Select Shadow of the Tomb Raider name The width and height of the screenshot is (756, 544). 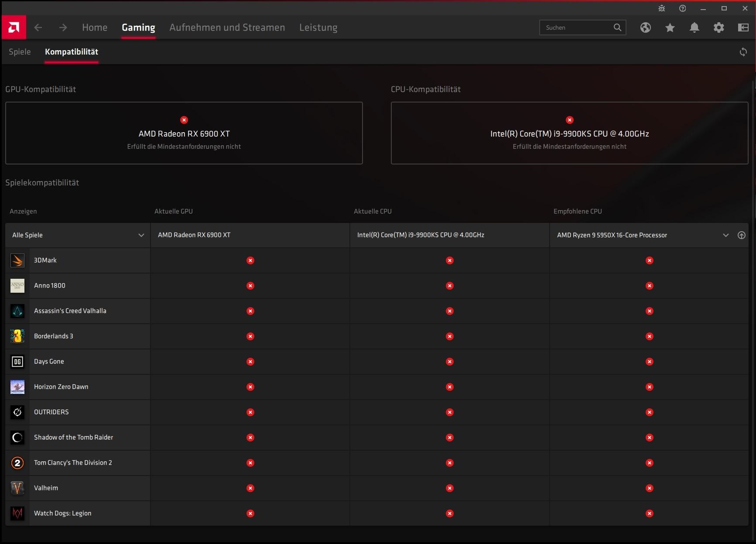(74, 438)
